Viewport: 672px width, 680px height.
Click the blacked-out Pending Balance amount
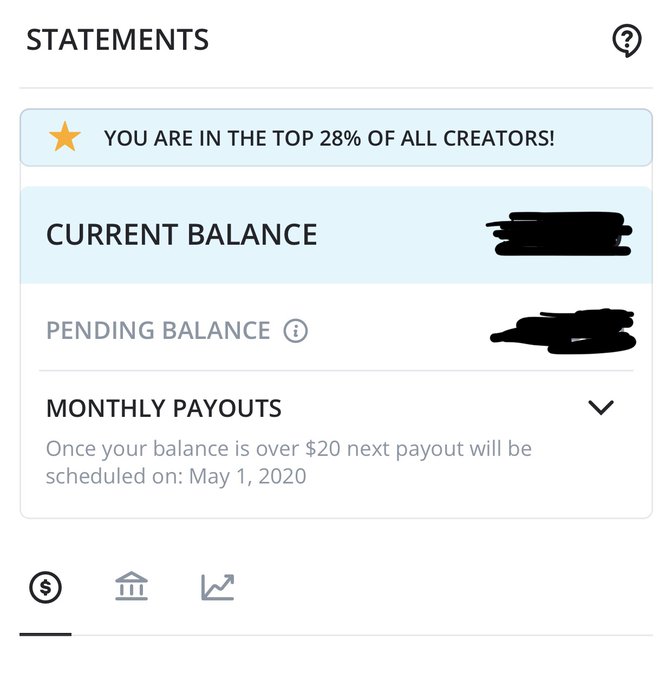pos(563,331)
